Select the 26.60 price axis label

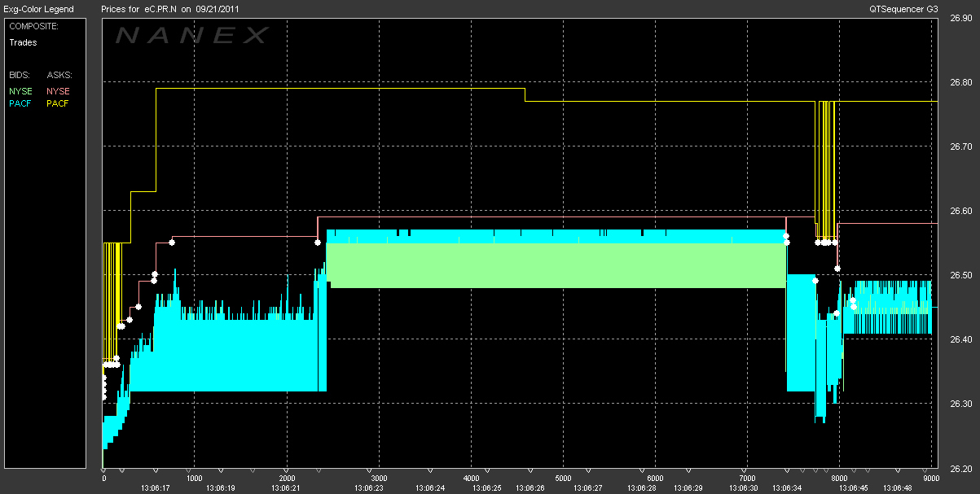tap(960, 212)
